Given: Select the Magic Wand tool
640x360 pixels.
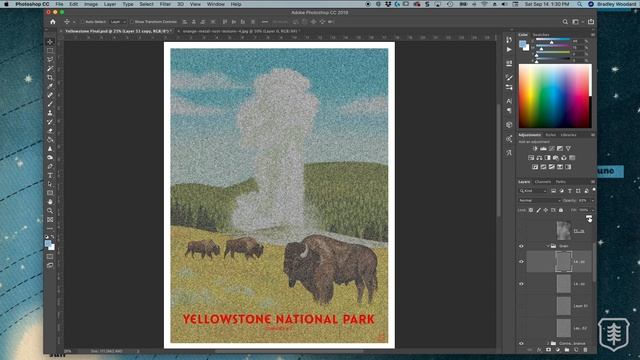Looking at the screenshot, I should pos(50,69).
